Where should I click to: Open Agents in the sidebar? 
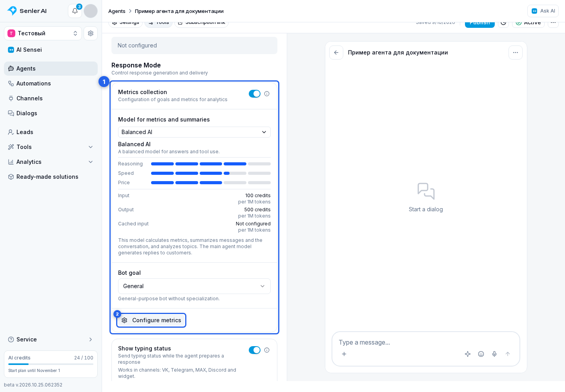[x=51, y=69]
